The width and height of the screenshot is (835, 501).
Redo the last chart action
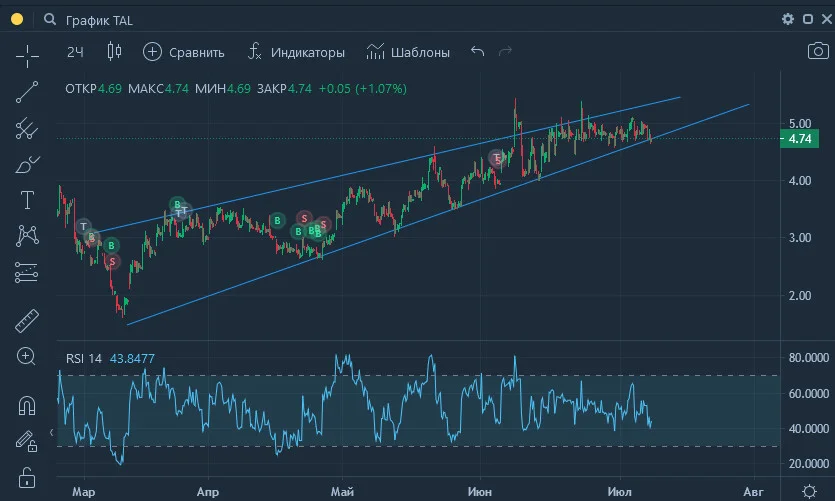[505, 52]
